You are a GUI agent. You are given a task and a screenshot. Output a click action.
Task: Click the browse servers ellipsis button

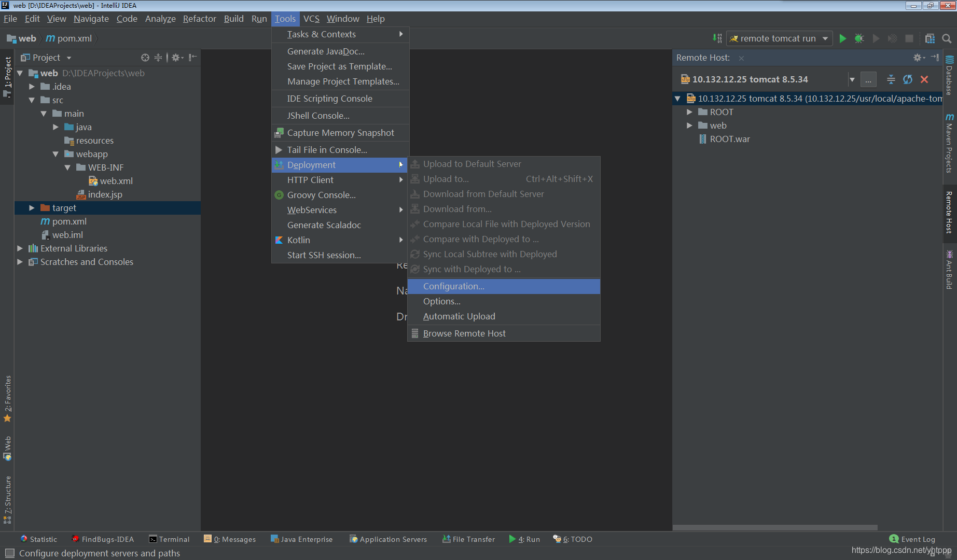[x=868, y=79]
